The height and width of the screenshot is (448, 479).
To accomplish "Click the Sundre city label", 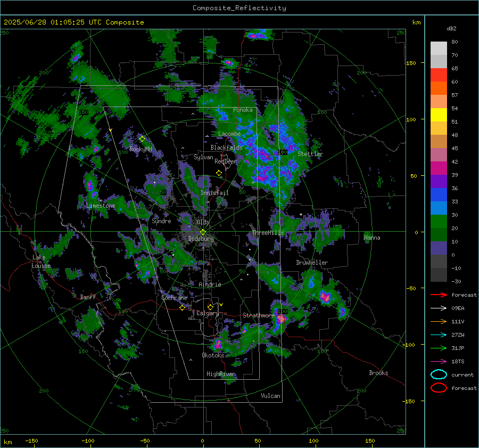I will [161, 221].
